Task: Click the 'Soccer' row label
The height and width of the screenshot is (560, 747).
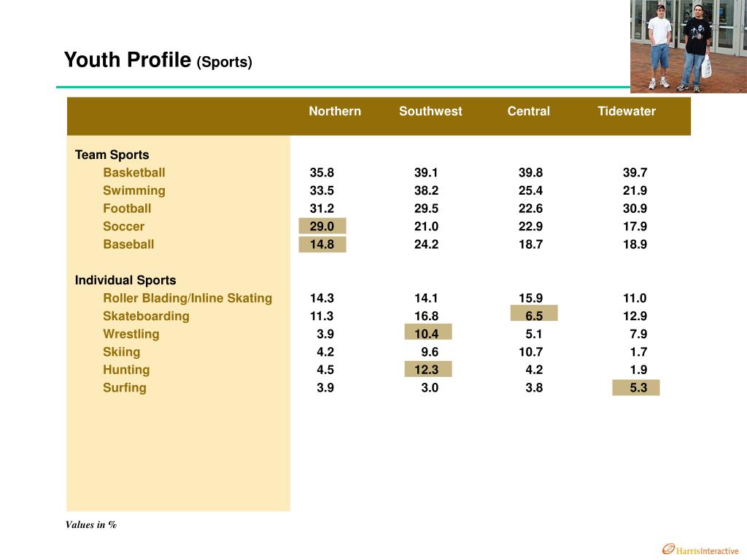Action: point(123,226)
